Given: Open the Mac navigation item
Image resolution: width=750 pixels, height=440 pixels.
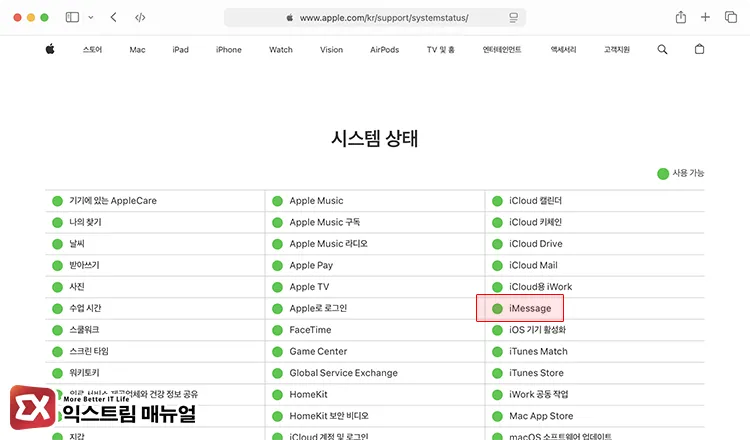Looking at the screenshot, I should point(137,49).
